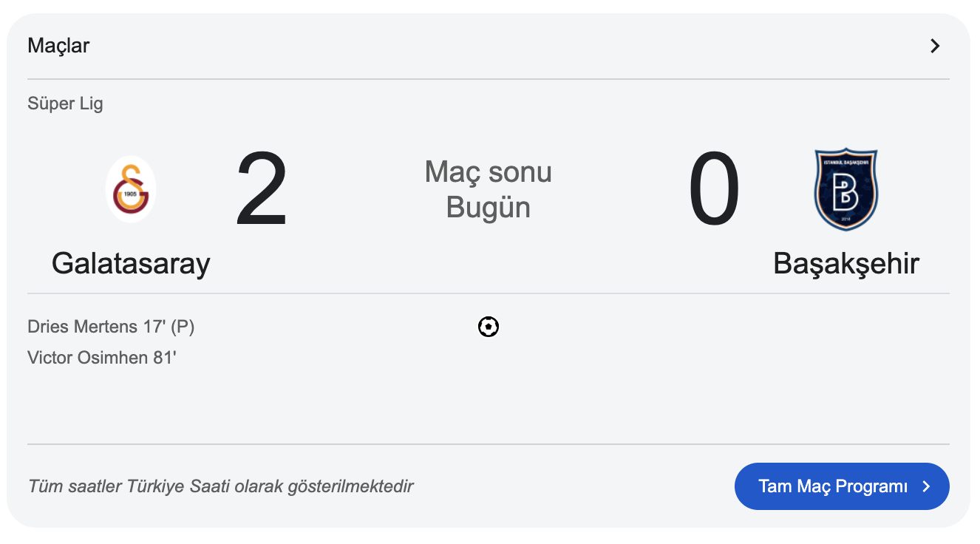The height and width of the screenshot is (544, 980).
Task: Click the Galatasaray club crest
Action: click(x=131, y=189)
